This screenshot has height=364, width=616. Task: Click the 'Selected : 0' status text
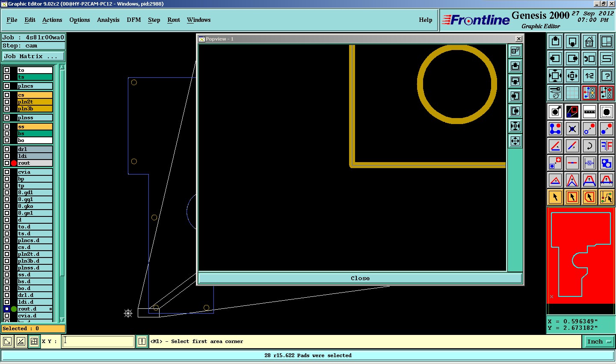click(21, 328)
